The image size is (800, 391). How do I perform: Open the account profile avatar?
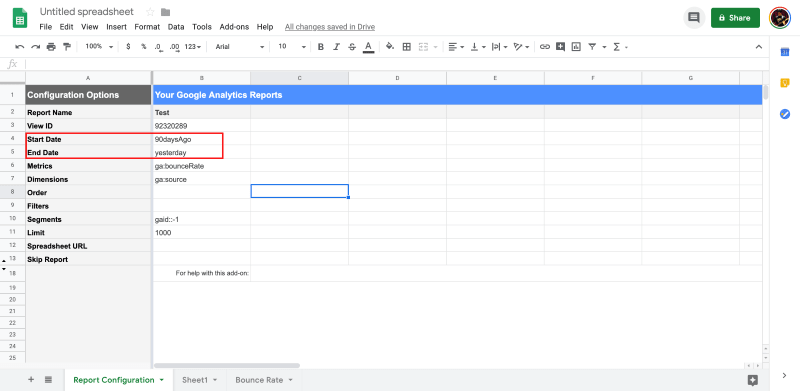(780, 18)
